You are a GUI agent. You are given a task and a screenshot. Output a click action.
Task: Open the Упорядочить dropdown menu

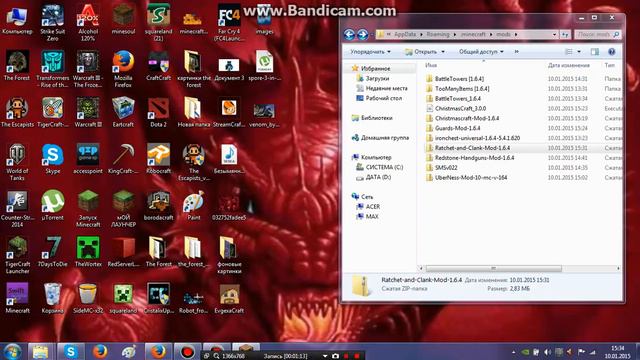click(x=370, y=52)
